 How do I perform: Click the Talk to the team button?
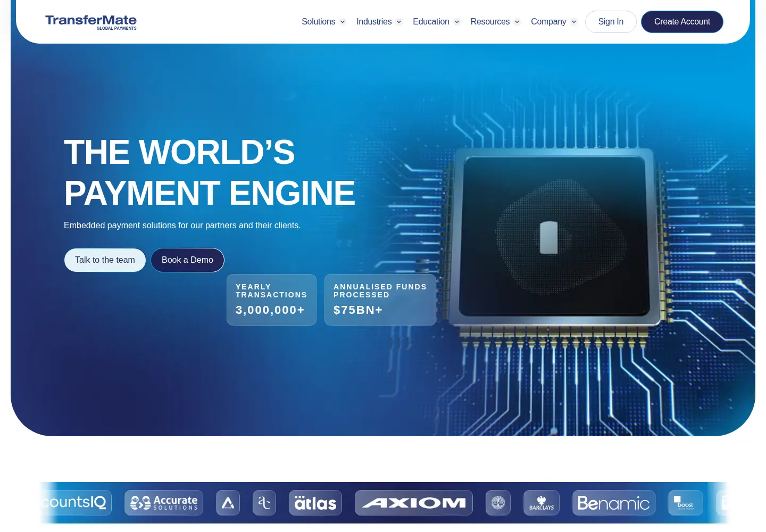point(105,260)
